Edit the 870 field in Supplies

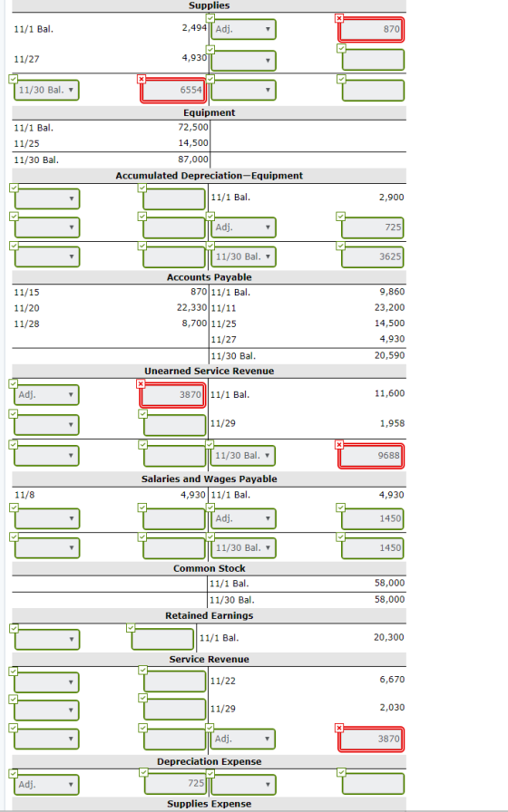click(x=371, y=30)
